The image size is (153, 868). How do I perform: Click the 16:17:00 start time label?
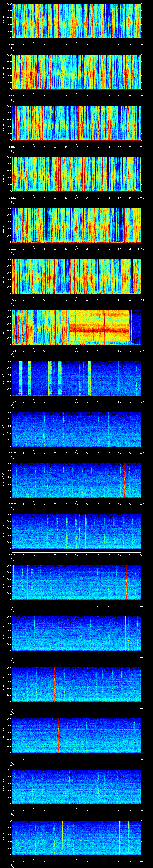tap(12, 96)
